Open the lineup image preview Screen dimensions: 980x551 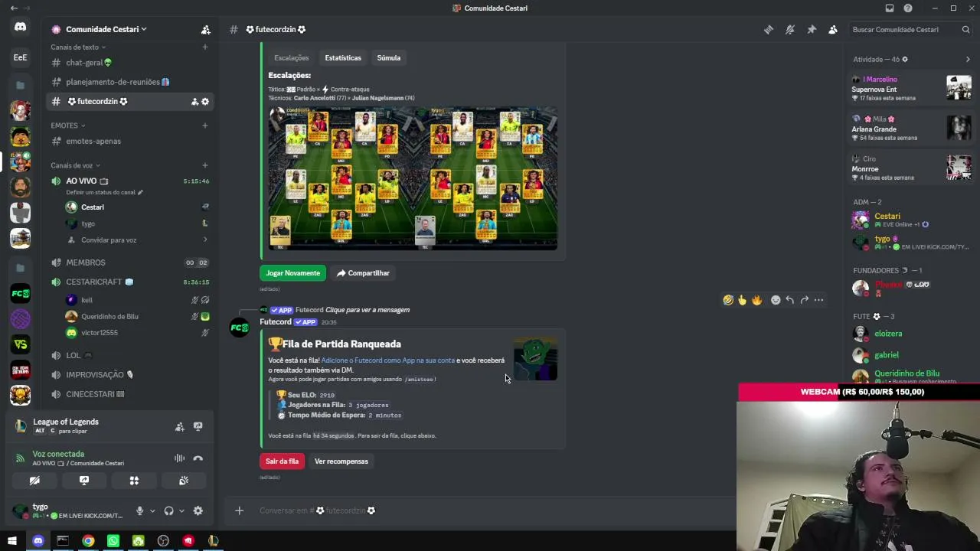tap(413, 178)
